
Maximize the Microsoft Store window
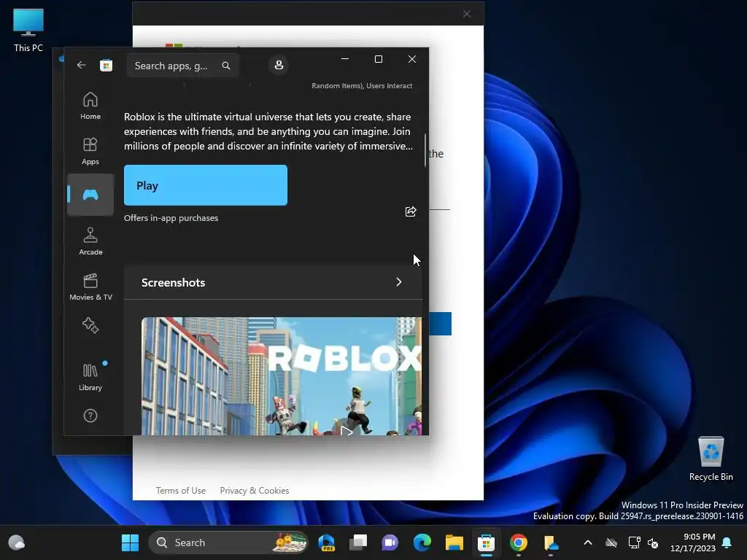[379, 58]
